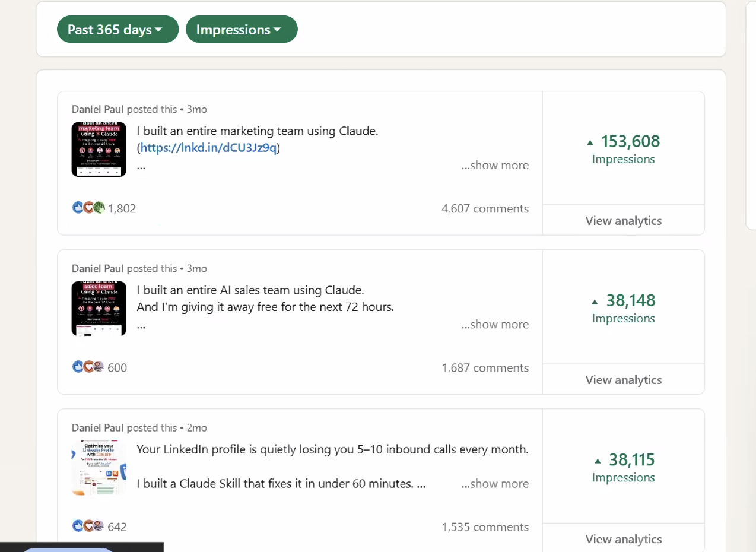This screenshot has width=756, height=552.
Task: Open the 4,607 comments link
Action: [485, 208]
